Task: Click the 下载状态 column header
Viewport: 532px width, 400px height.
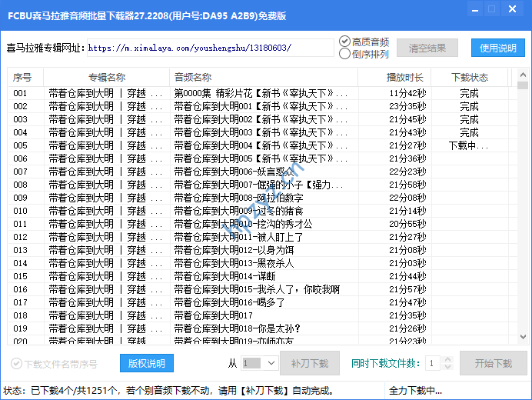Action: (x=469, y=78)
